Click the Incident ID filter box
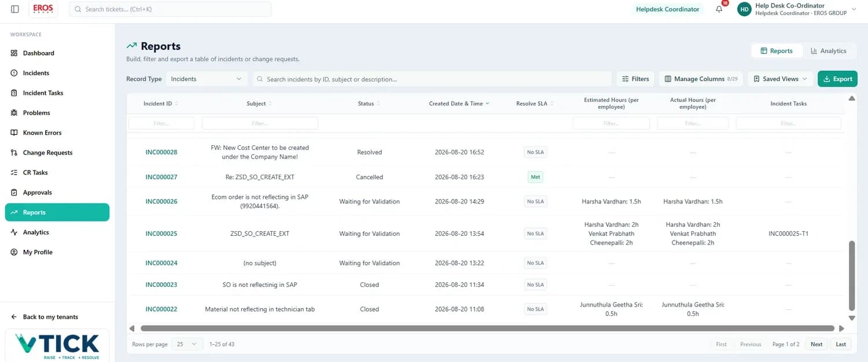Screen dimensions: 868x362 click(x=161, y=123)
